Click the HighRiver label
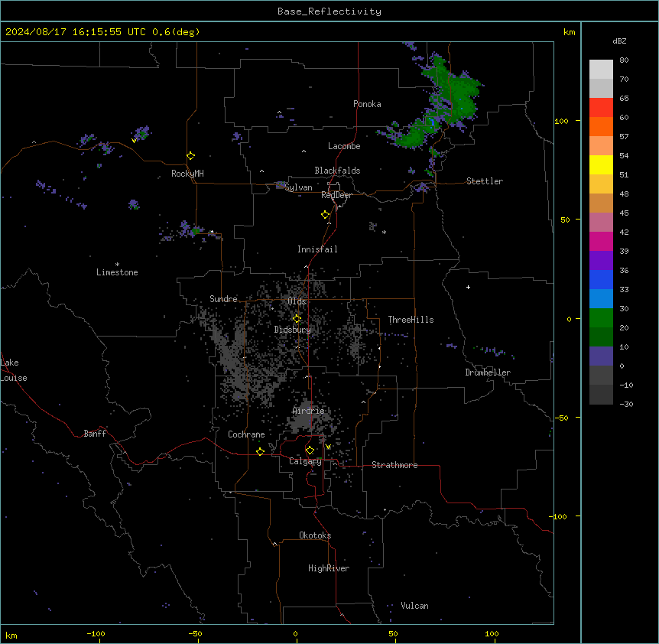 [x=329, y=568]
